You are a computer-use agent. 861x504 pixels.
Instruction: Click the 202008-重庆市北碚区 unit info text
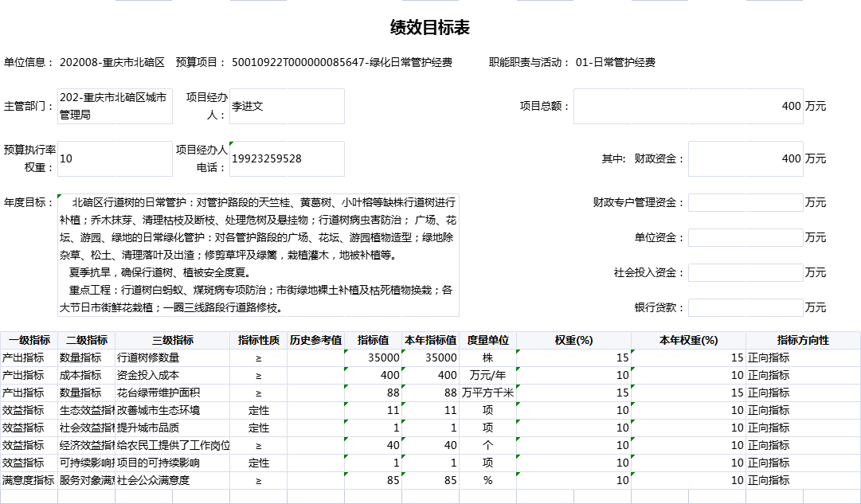point(112,63)
